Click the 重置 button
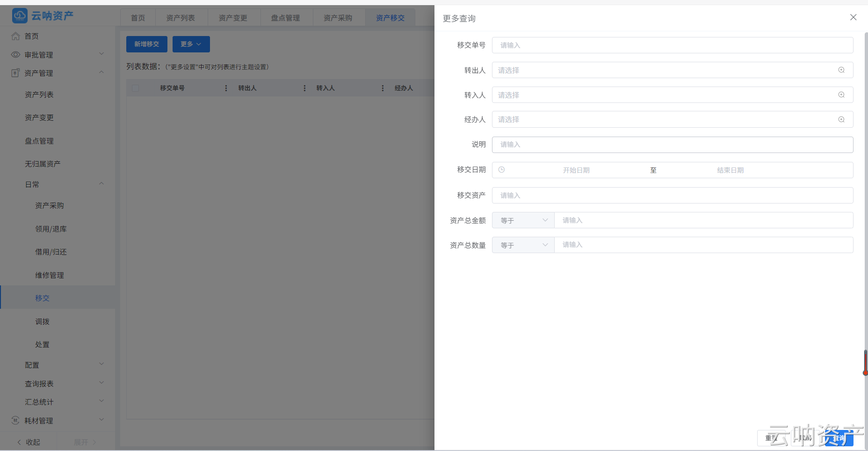The width and height of the screenshot is (868, 451). (772, 438)
